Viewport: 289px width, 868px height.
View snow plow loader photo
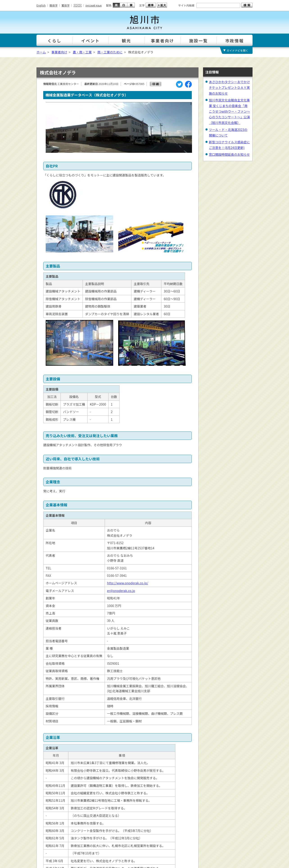79,234
